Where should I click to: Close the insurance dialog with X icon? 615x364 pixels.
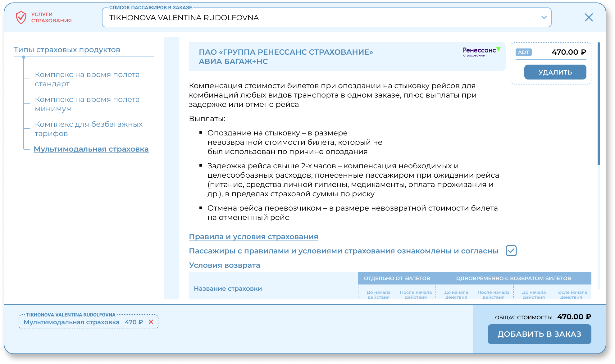[589, 17]
